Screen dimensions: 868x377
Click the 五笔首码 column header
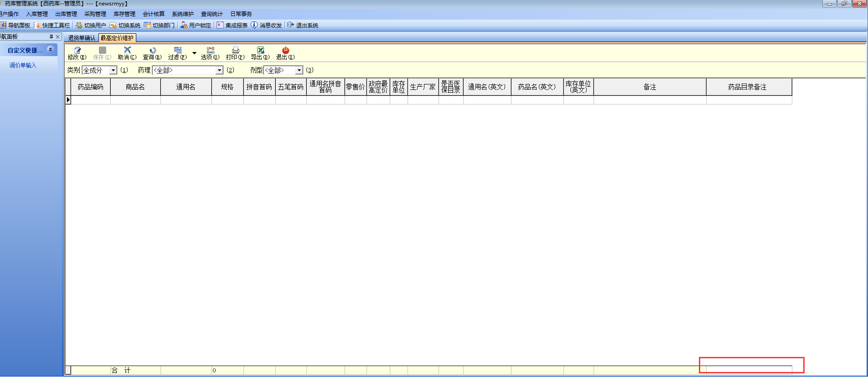tap(291, 87)
